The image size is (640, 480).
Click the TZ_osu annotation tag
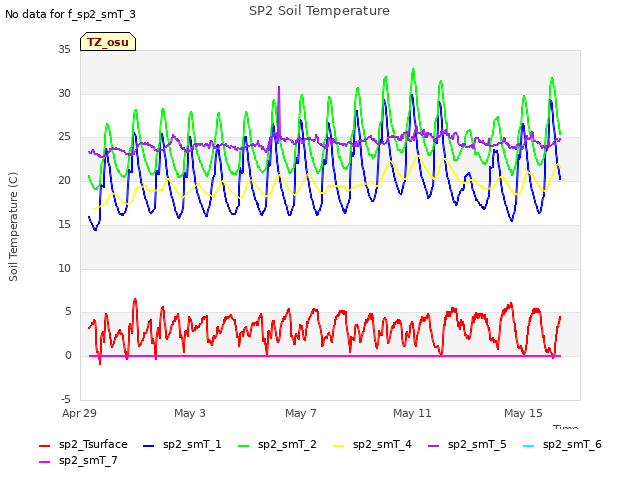(x=108, y=42)
